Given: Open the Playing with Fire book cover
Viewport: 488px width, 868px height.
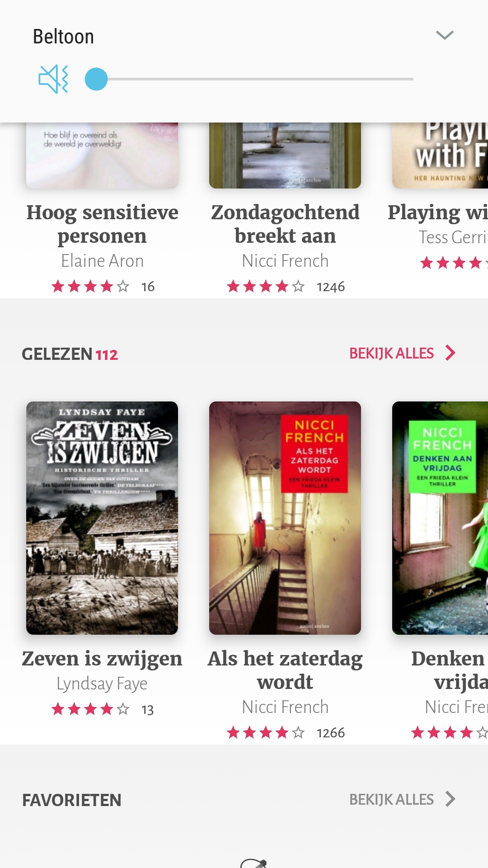Looking at the screenshot, I should pyautogui.click(x=440, y=156).
